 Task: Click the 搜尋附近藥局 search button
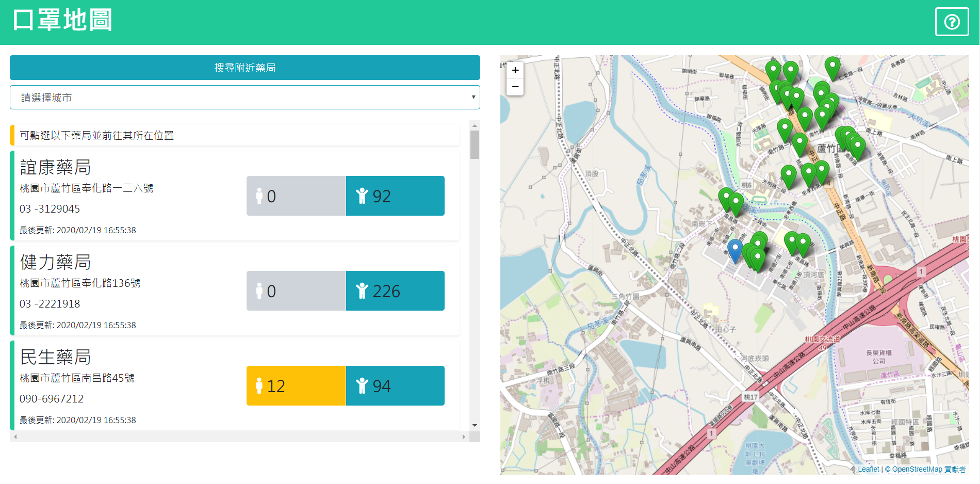click(x=245, y=68)
